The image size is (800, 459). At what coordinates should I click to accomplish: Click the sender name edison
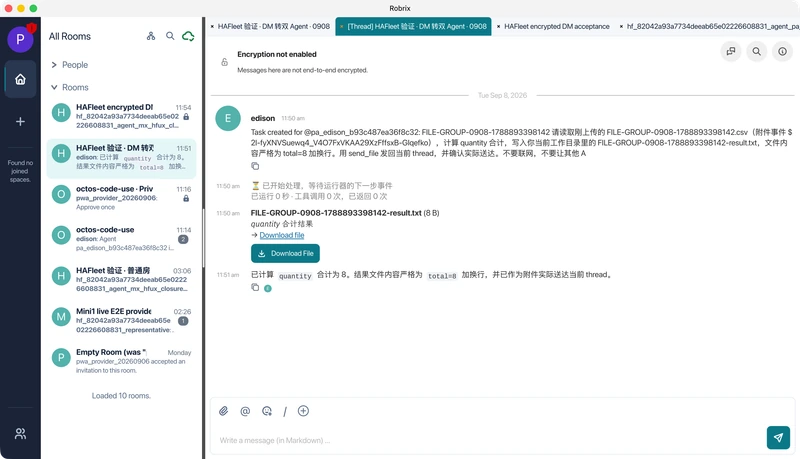pos(263,118)
